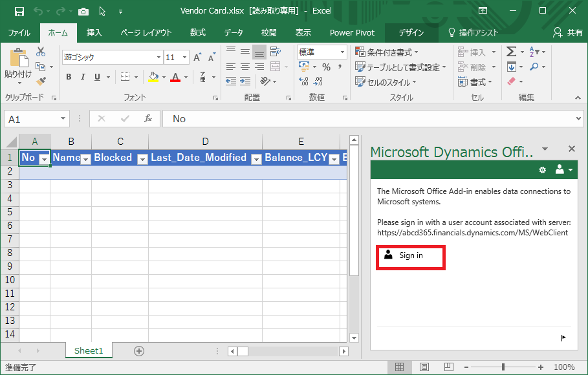The height and width of the screenshot is (375, 588).
Task: Increase font size with large A icon
Action: tap(197, 57)
